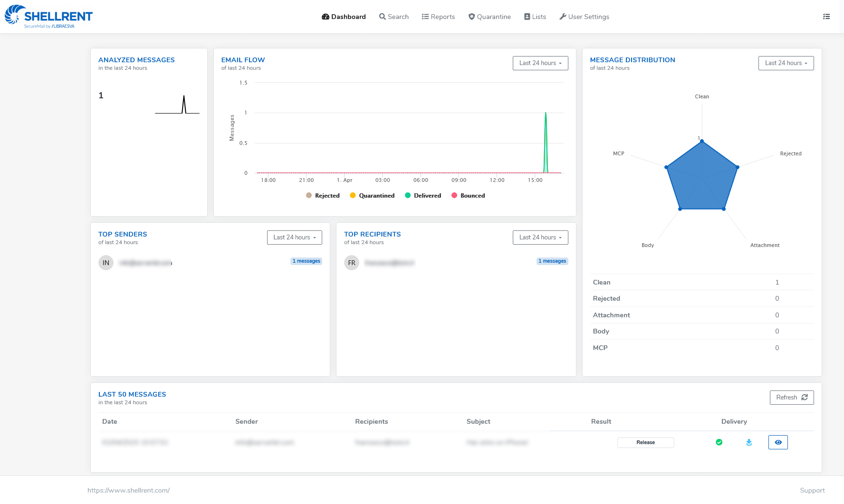Click the LAST 50 MESSAGES panel title
Viewport: 844px width, 504px height.
pos(132,395)
